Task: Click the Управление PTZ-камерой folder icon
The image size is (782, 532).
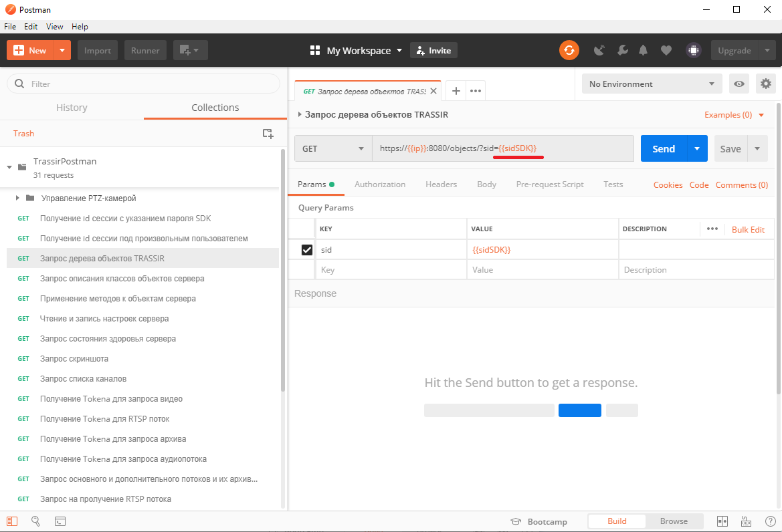Action: click(30, 198)
